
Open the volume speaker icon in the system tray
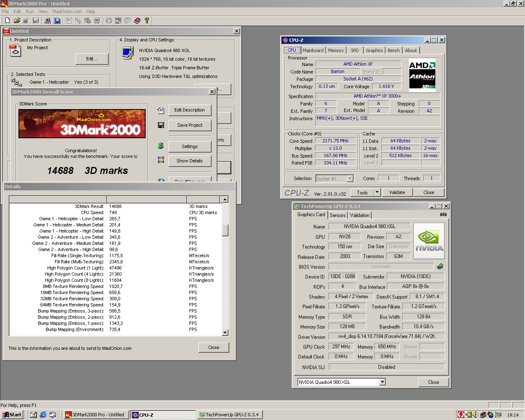click(x=475, y=414)
